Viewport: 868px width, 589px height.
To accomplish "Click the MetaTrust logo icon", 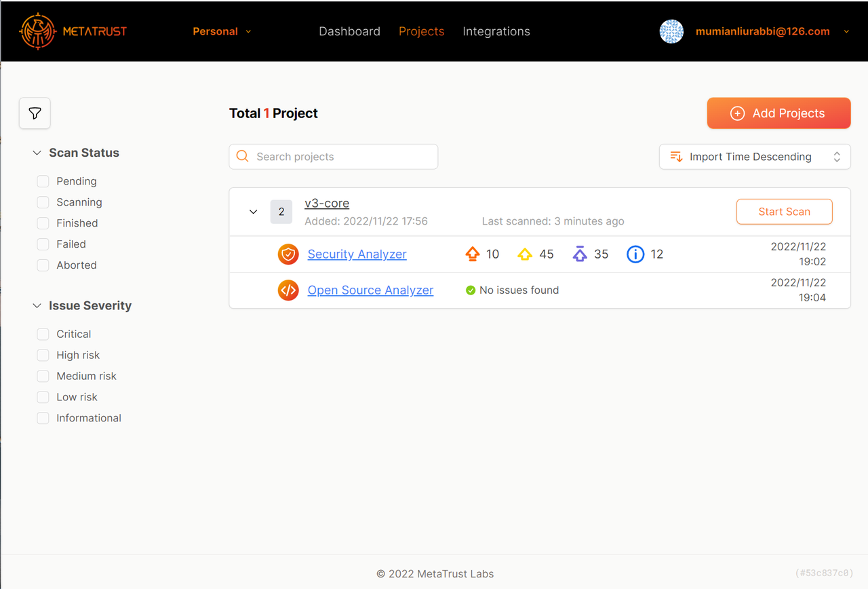I will click(37, 31).
